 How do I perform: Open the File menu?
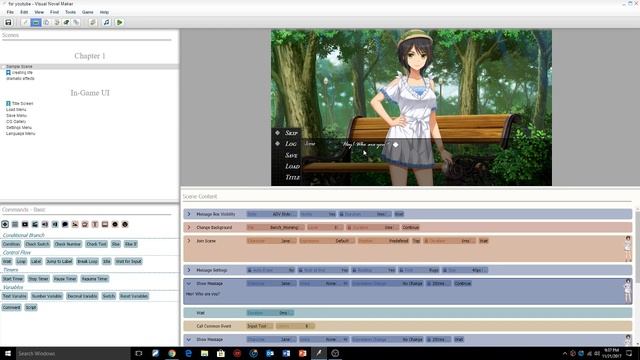(x=10, y=12)
